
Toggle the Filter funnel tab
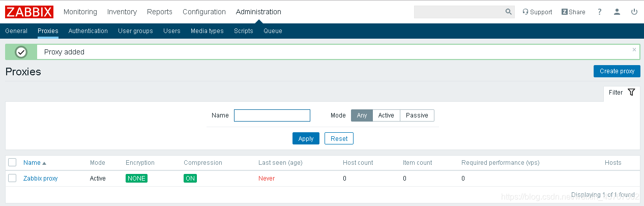pyautogui.click(x=622, y=93)
